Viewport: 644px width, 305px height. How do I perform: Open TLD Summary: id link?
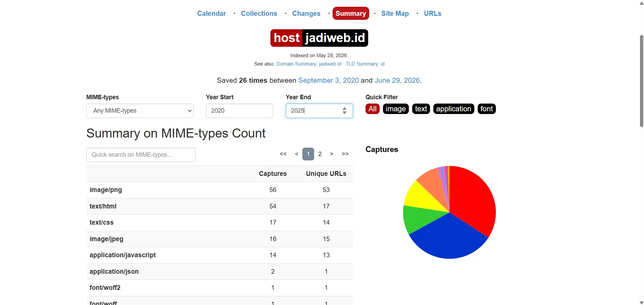click(x=365, y=64)
